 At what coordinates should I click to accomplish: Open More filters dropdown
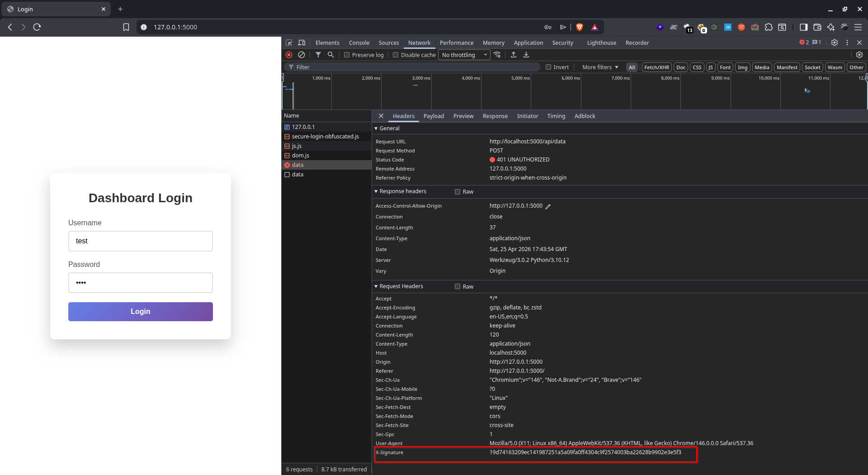coord(600,67)
